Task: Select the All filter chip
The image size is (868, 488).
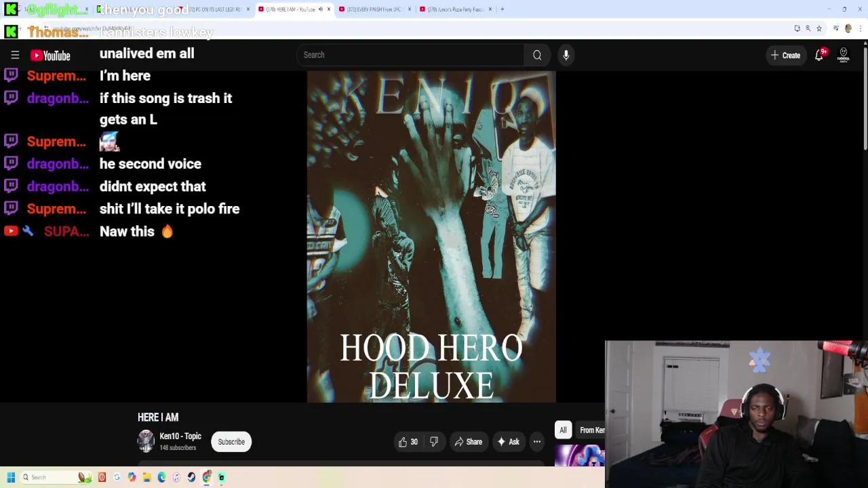Action: pos(563,430)
